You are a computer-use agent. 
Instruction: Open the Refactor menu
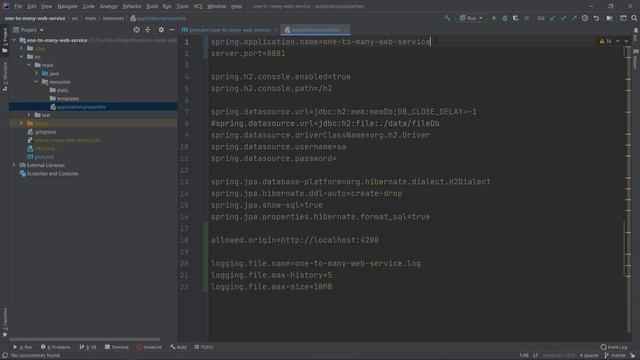(131, 7)
